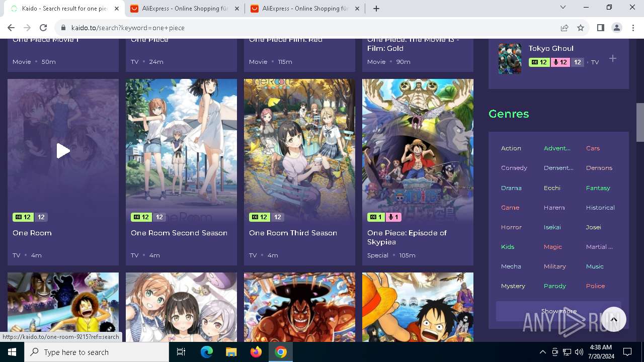Image resolution: width=644 pixels, height=362 pixels.
Task: Open Tokyo Ghoul thumbnail in sidebar
Action: 510,59
